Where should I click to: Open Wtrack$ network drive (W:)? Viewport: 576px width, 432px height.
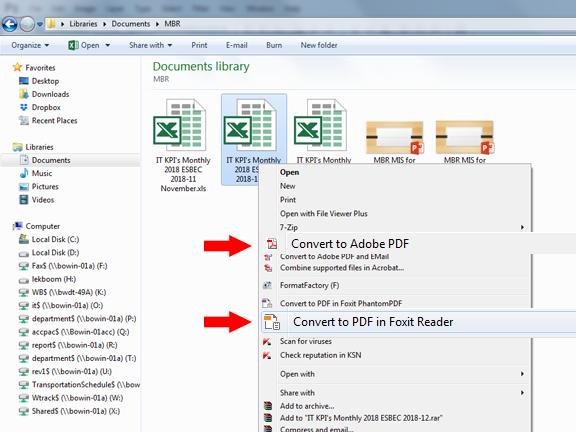tap(71, 398)
